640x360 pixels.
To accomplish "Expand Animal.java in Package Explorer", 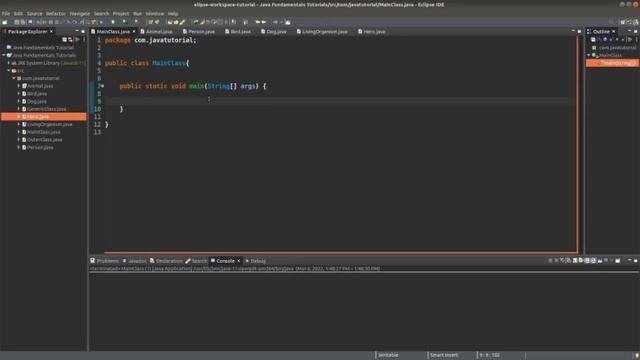I will tap(19, 86).
